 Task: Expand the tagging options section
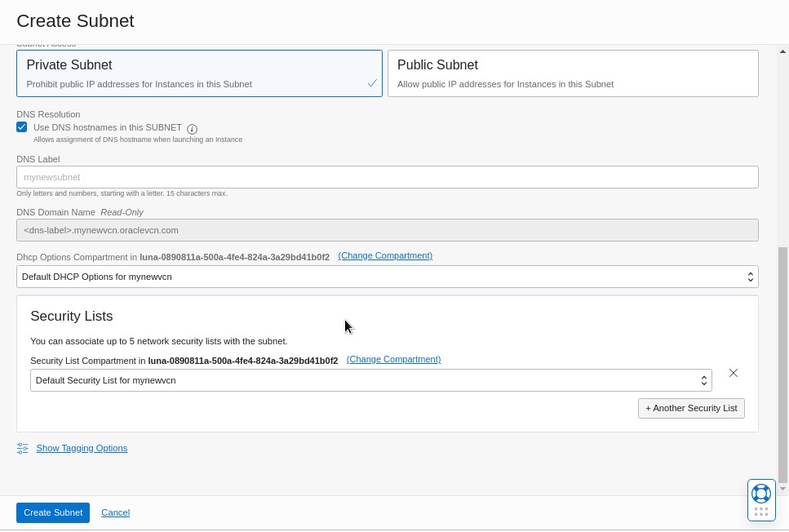(x=82, y=448)
